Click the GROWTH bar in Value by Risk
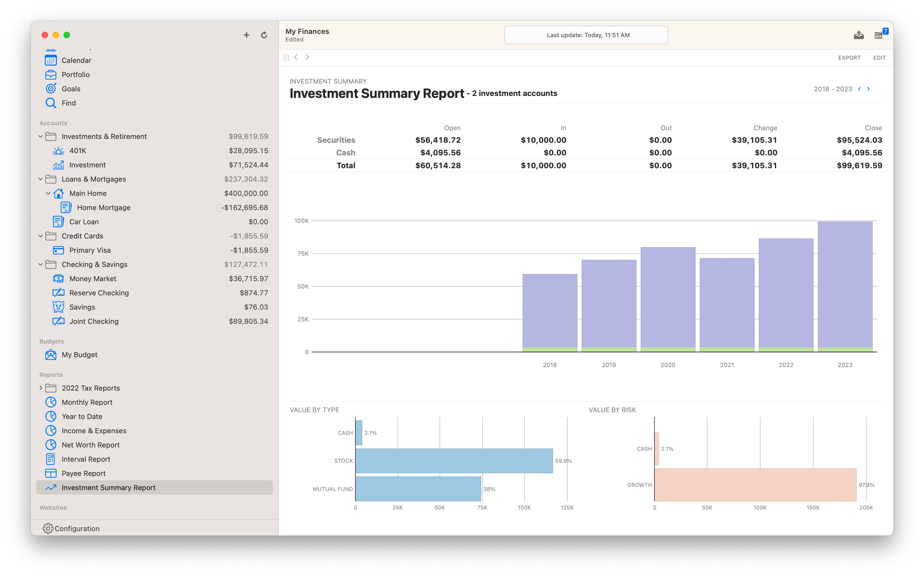Viewport: 924px width, 576px height. point(755,485)
